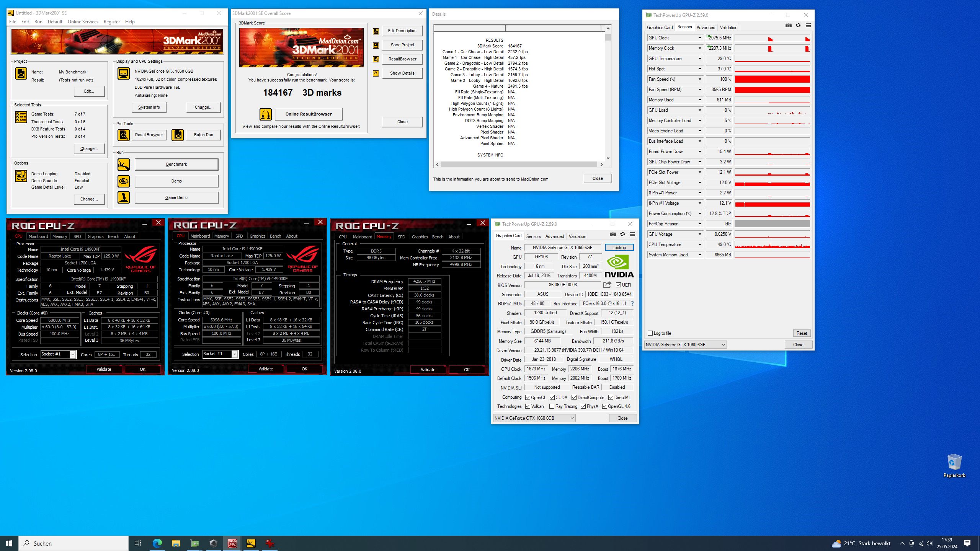The width and height of the screenshot is (980, 551).
Task: Click the camera icon in GPU-Z Graphics Card window
Action: [x=612, y=234]
